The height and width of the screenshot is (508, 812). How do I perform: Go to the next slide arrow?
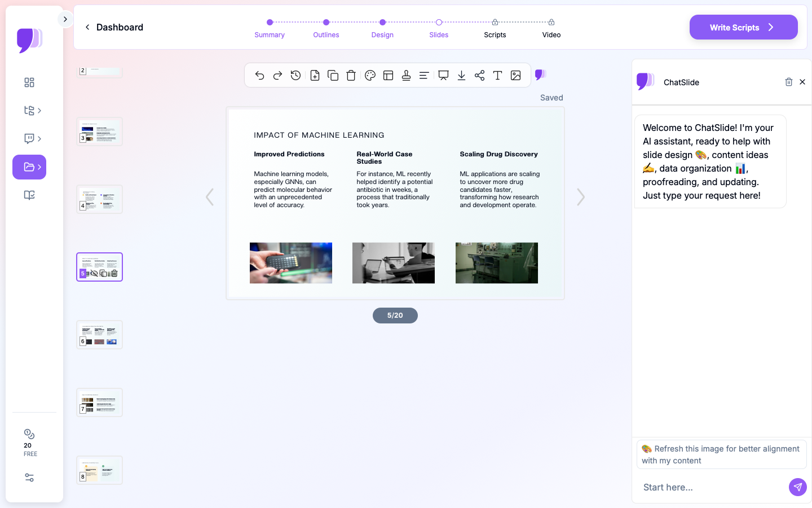[581, 197]
